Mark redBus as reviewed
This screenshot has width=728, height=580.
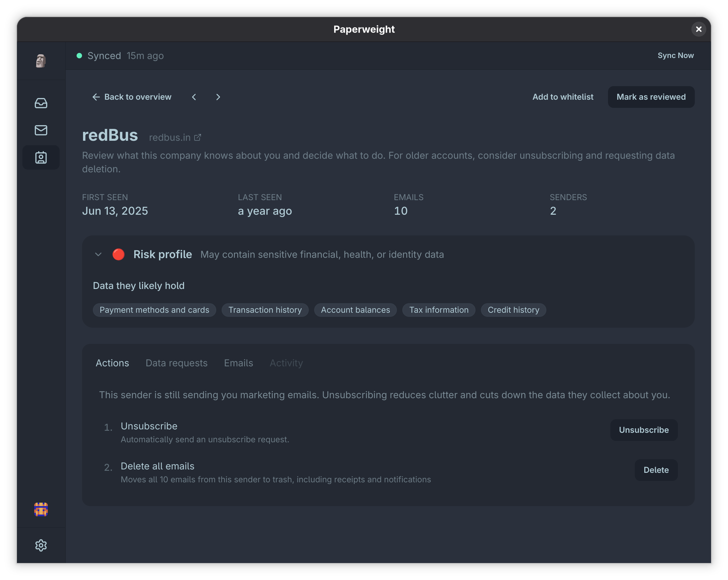coord(651,97)
